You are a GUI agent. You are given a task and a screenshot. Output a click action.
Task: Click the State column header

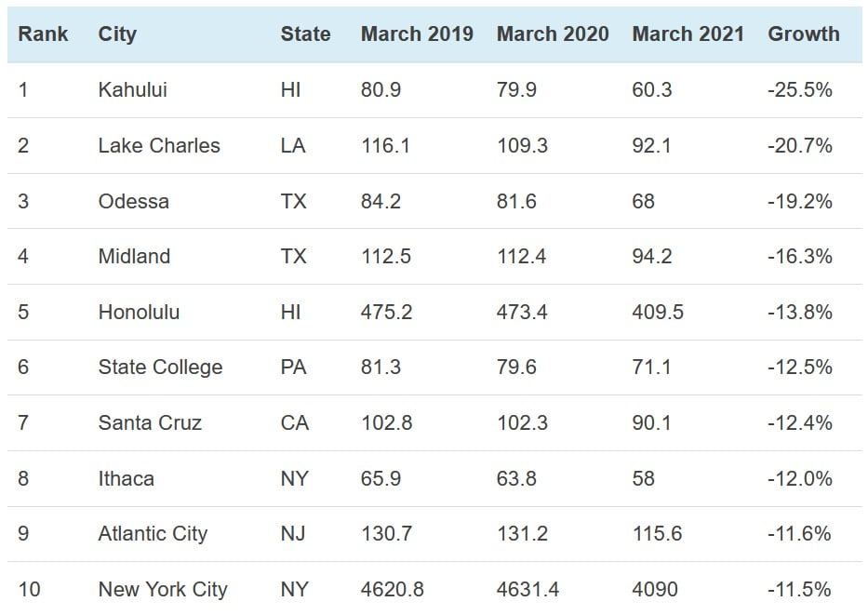pyautogui.click(x=305, y=34)
